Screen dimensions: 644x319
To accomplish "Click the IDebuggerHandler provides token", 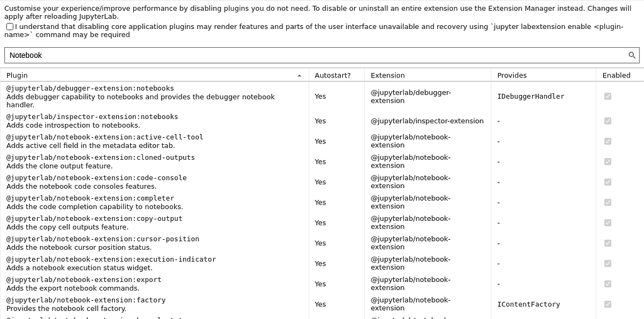I will pos(531,96).
